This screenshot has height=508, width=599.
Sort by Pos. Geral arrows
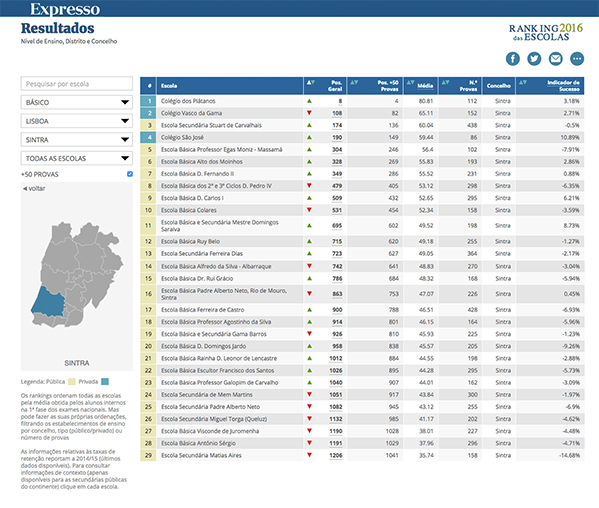[x=311, y=82]
